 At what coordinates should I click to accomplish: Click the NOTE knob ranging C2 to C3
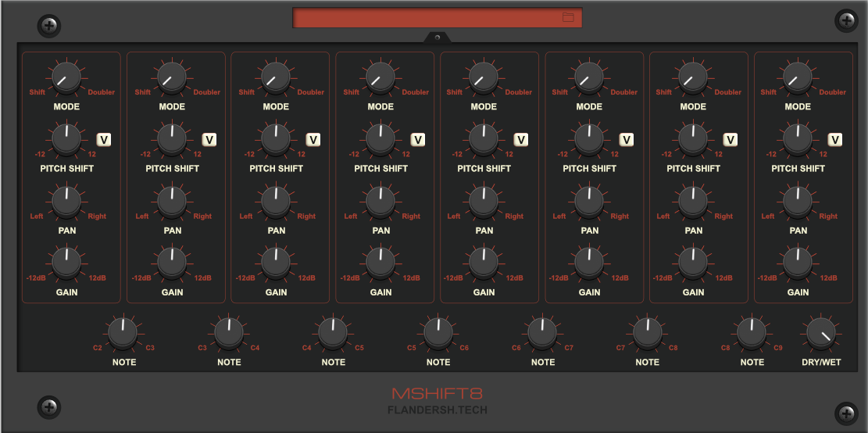(123, 333)
